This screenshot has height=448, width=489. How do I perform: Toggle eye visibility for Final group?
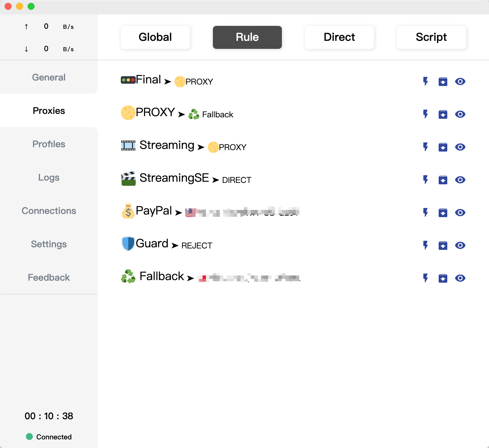click(460, 81)
